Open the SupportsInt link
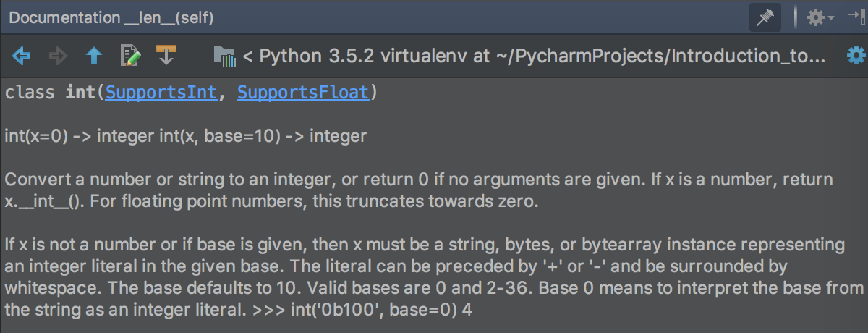The height and width of the screenshot is (333, 868). (161, 93)
